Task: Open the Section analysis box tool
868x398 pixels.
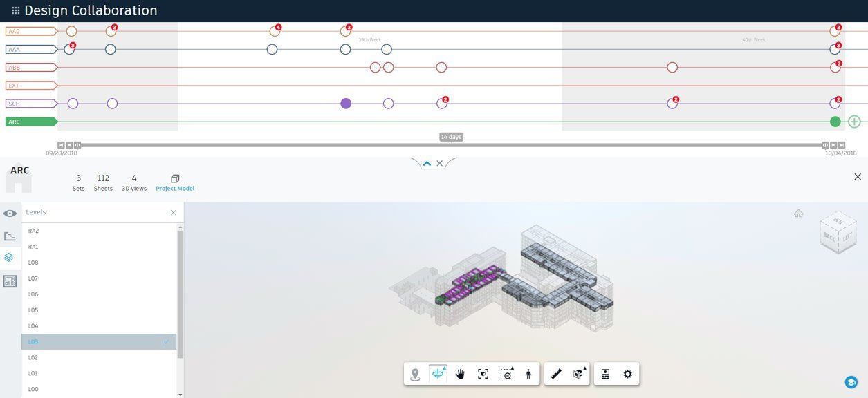Action: tap(578, 374)
